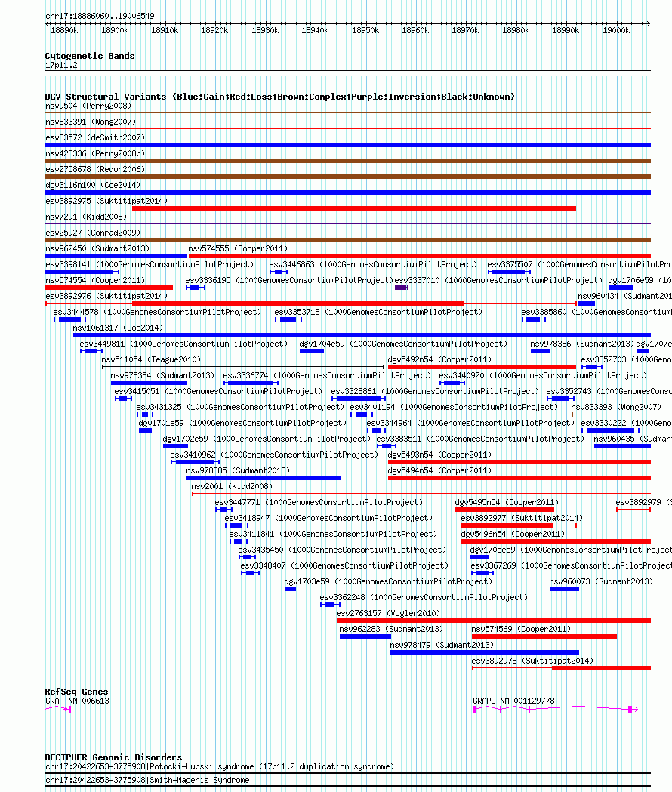Screen dimensions: 672x792
Task: Click the red bar under nsv574554 (Cooper2011)
Action: tap(109, 288)
